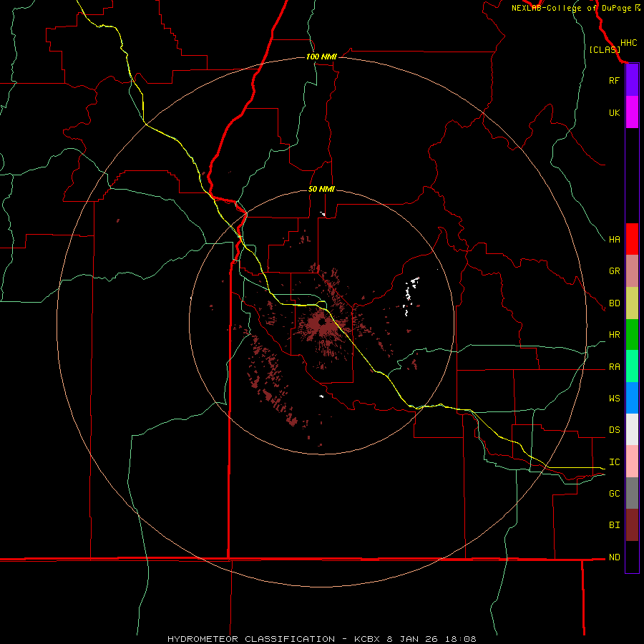
Task: Click the ND black legend block
Action: click(x=632, y=557)
